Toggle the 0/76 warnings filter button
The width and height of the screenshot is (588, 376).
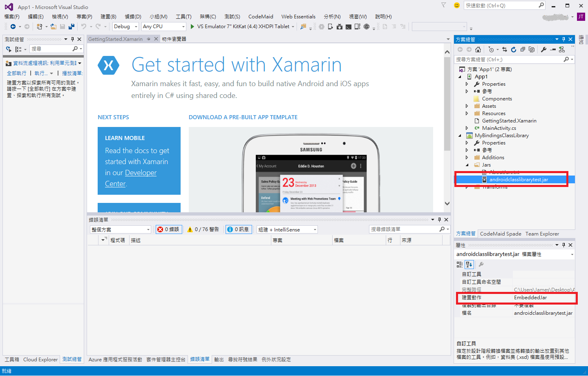point(203,229)
